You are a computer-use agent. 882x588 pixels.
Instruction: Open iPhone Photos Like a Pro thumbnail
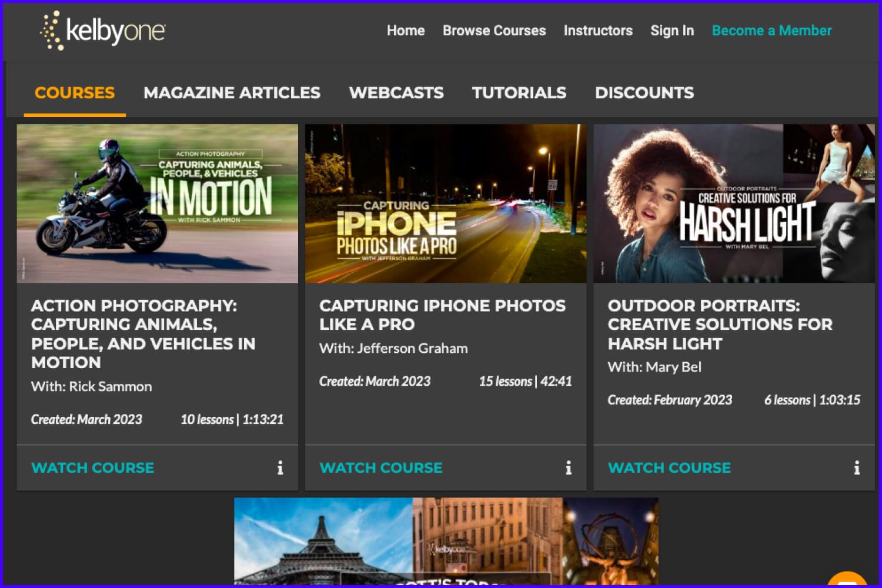click(446, 203)
